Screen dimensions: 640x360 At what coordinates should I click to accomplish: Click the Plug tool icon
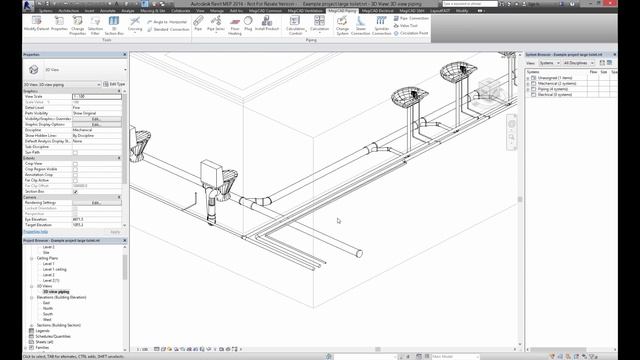click(248, 23)
